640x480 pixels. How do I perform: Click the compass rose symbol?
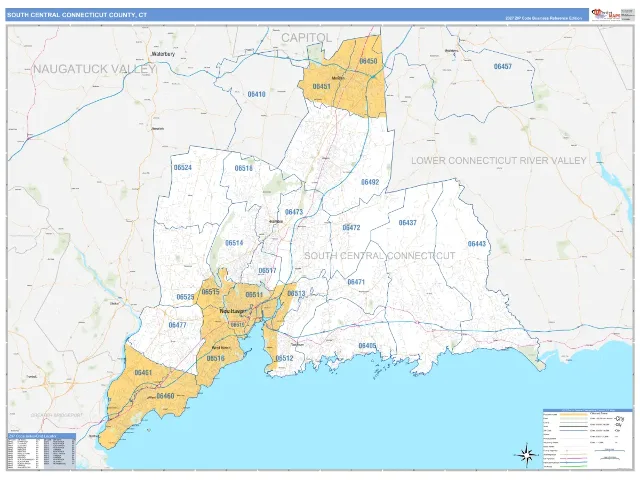(526, 454)
